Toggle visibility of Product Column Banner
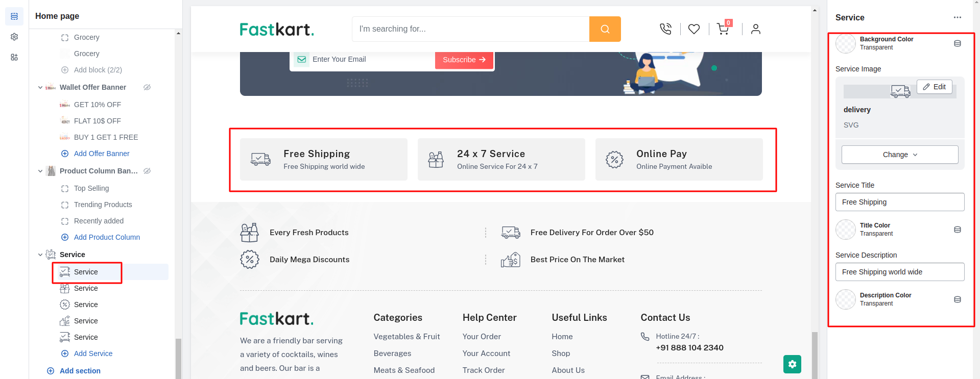Screen dimensions: 980x379 [x=147, y=171]
